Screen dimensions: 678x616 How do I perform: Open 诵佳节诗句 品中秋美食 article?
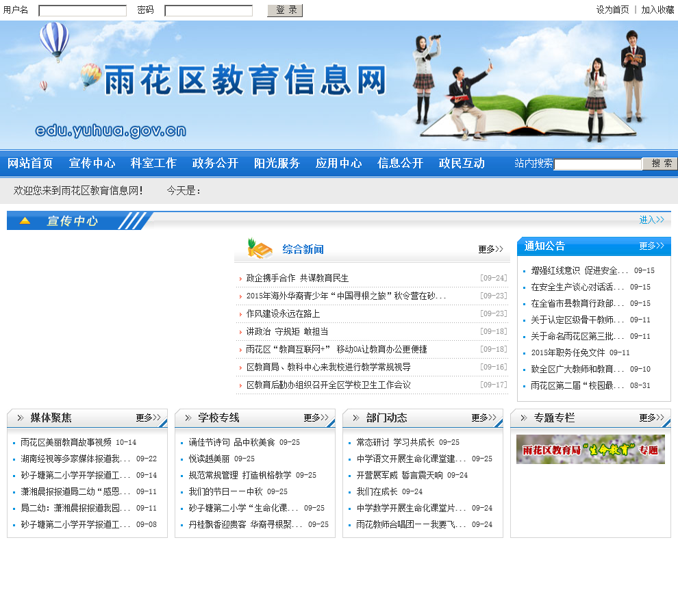click(x=231, y=442)
